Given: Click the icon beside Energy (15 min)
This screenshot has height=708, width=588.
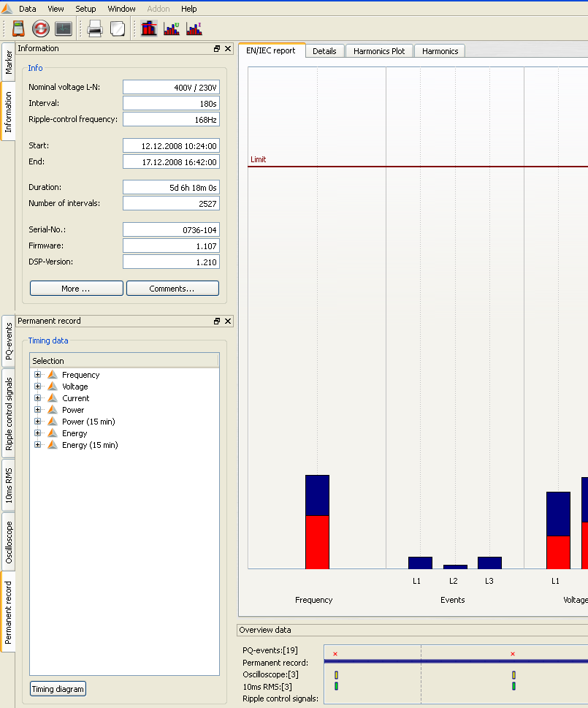Looking at the screenshot, I should [x=53, y=445].
